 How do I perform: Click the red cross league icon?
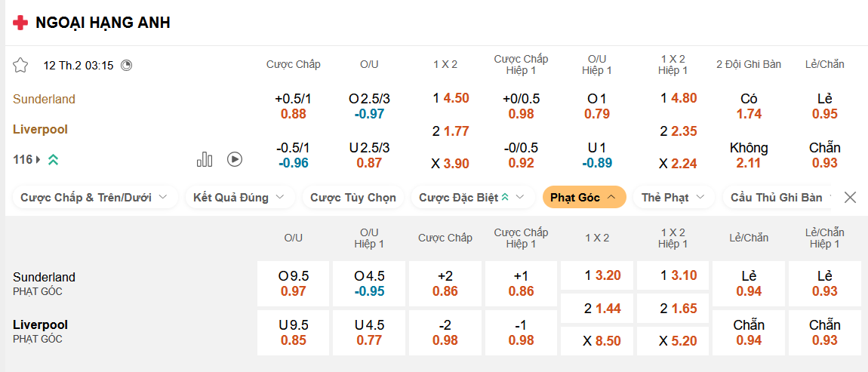point(21,23)
